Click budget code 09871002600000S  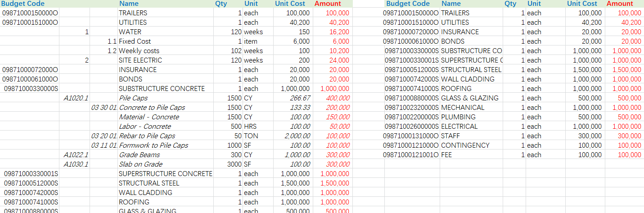click(x=412, y=127)
